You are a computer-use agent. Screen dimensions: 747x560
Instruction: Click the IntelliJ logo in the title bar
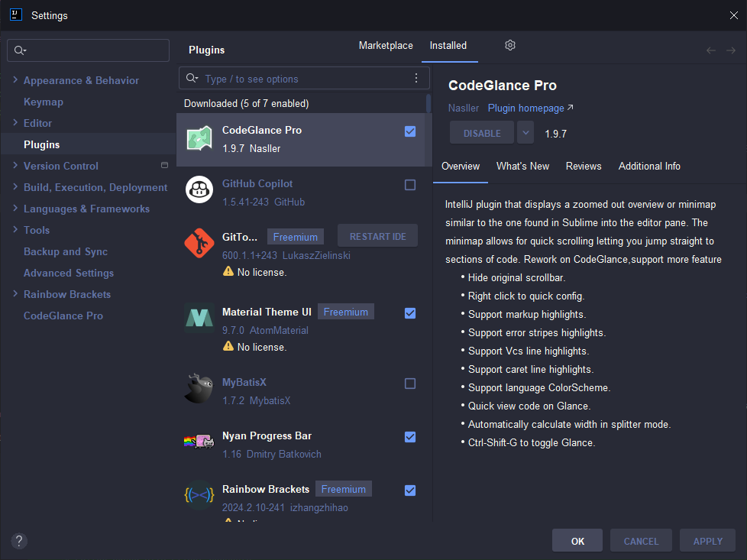pyautogui.click(x=16, y=15)
